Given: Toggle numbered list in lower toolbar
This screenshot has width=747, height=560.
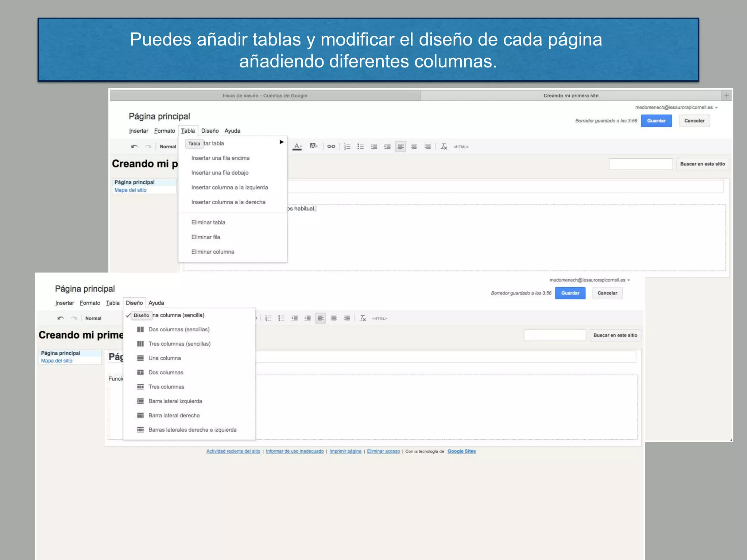Looking at the screenshot, I should point(268,318).
